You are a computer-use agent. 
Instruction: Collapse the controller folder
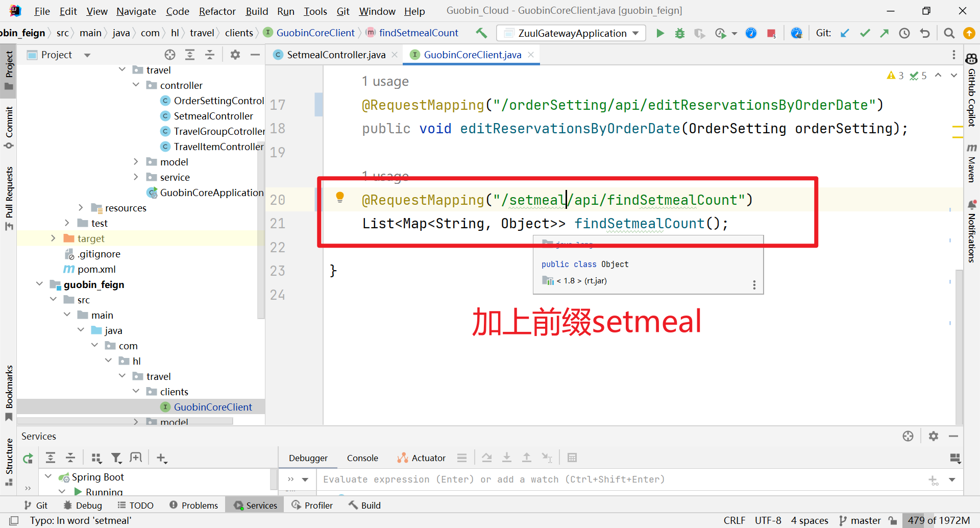pos(136,85)
